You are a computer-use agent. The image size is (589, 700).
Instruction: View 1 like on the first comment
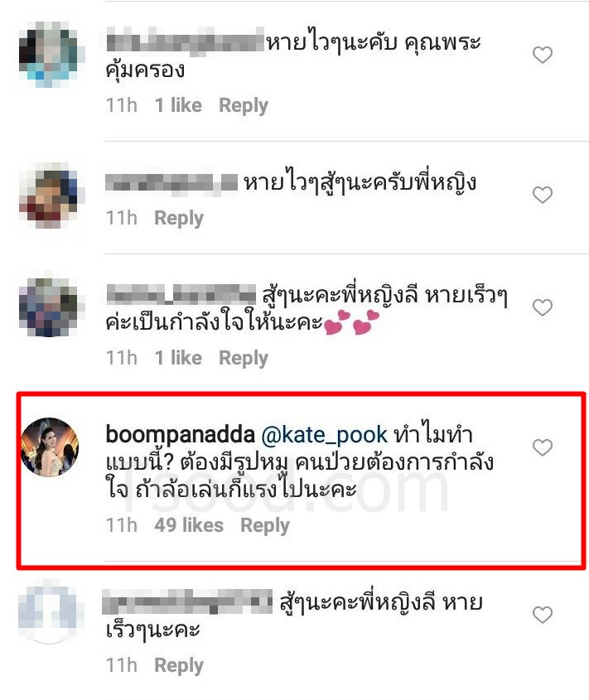(178, 106)
